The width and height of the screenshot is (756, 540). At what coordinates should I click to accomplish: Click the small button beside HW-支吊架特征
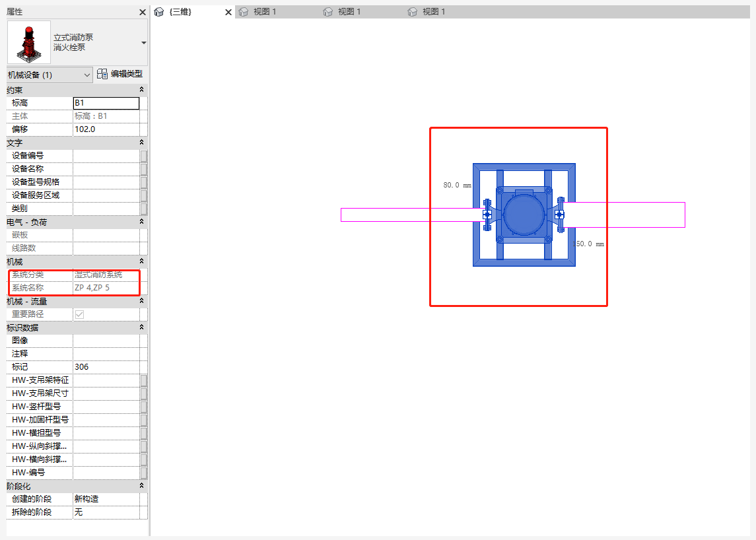[x=143, y=380]
